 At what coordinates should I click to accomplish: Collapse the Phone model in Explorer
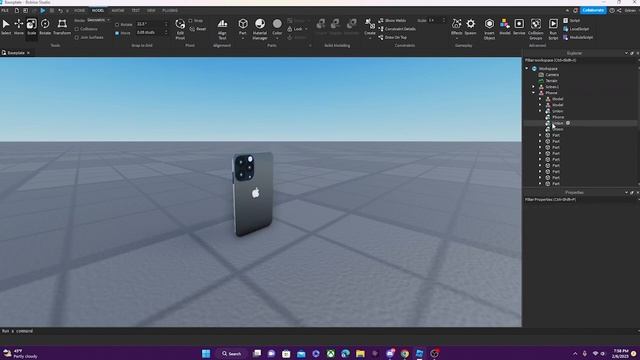coord(533,93)
